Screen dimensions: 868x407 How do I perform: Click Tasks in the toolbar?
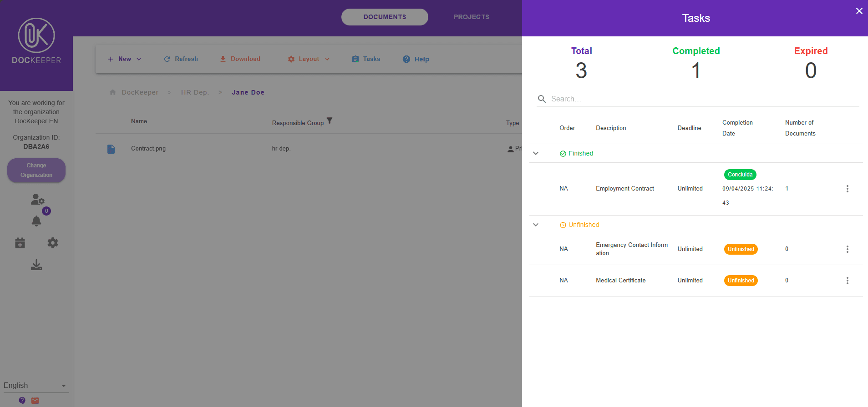(x=366, y=59)
